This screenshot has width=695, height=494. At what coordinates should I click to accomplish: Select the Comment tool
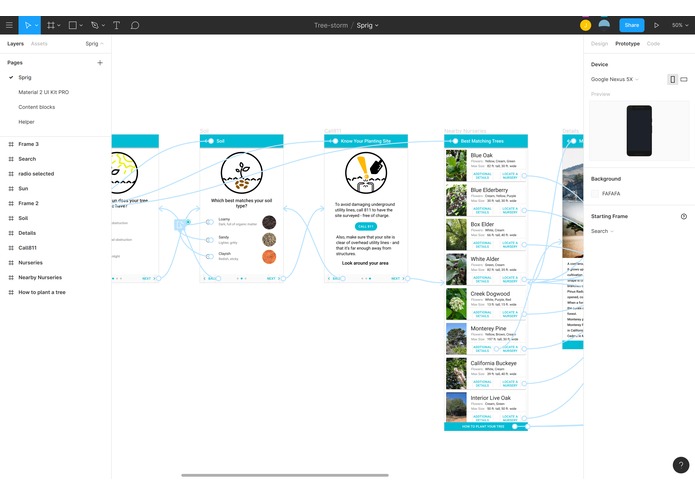tap(135, 25)
